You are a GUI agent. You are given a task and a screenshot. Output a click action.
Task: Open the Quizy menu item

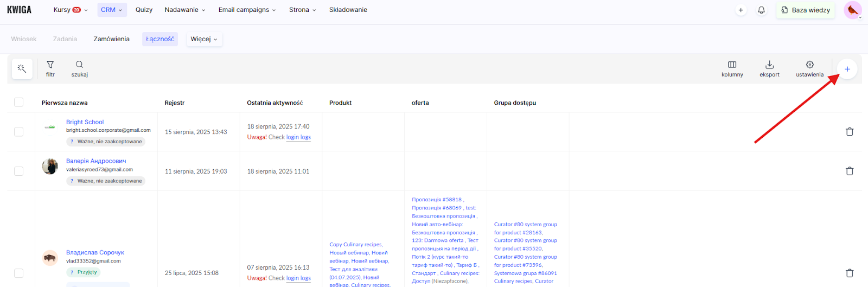pyautogui.click(x=144, y=10)
